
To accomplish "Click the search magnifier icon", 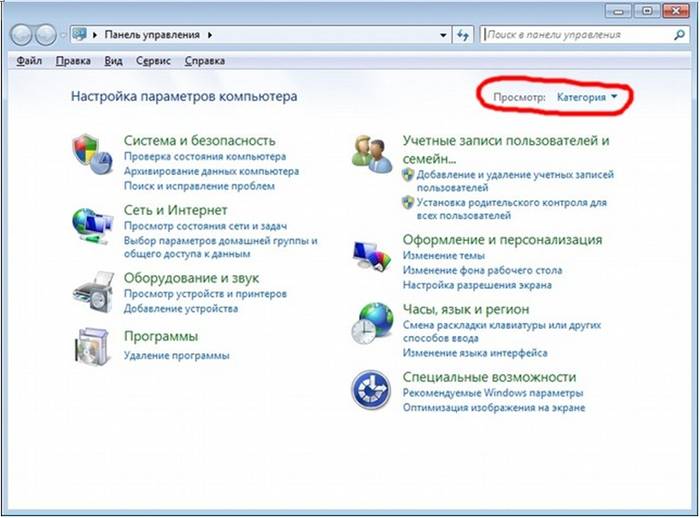I will [679, 35].
